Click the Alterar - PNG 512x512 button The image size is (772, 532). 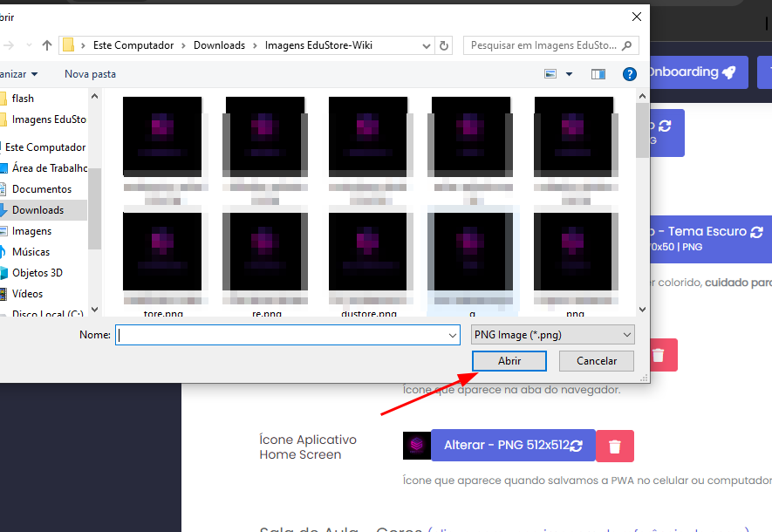click(x=513, y=446)
